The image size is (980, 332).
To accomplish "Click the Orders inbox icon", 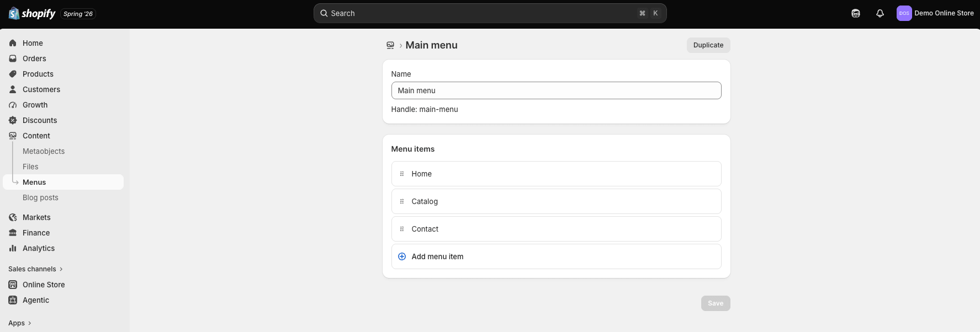I will [13, 58].
